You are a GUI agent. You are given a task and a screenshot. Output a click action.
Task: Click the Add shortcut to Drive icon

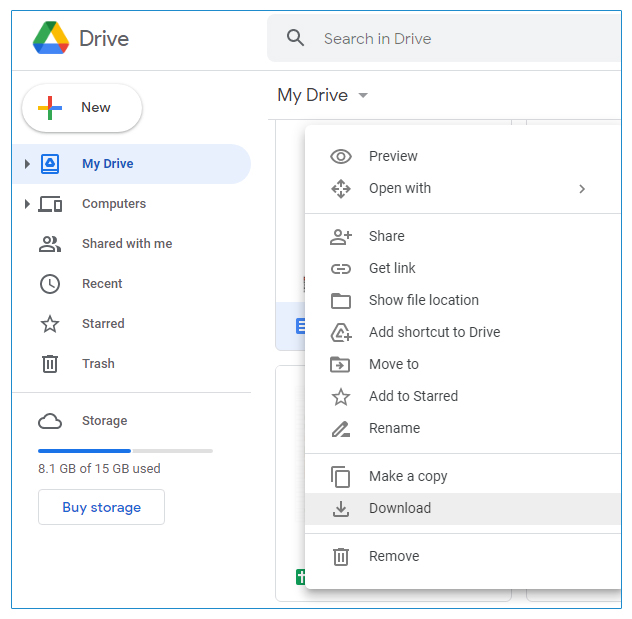click(341, 332)
